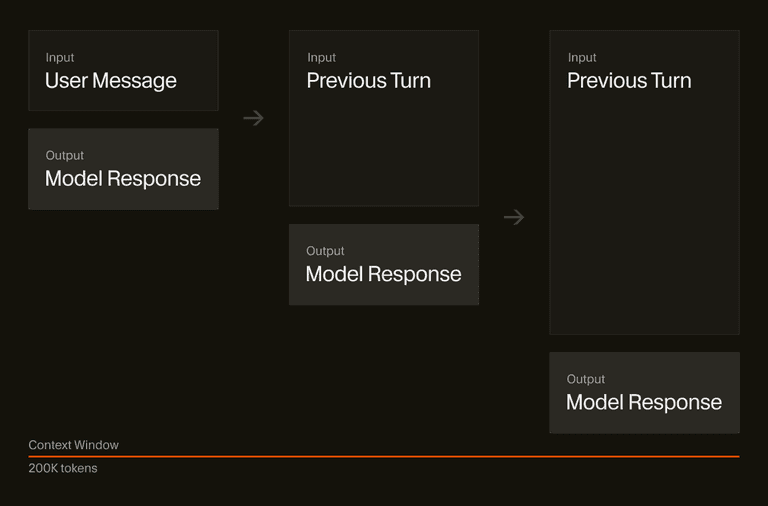Click the Input label in the right column
The height and width of the screenshot is (506, 768).
tap(582, 58)
